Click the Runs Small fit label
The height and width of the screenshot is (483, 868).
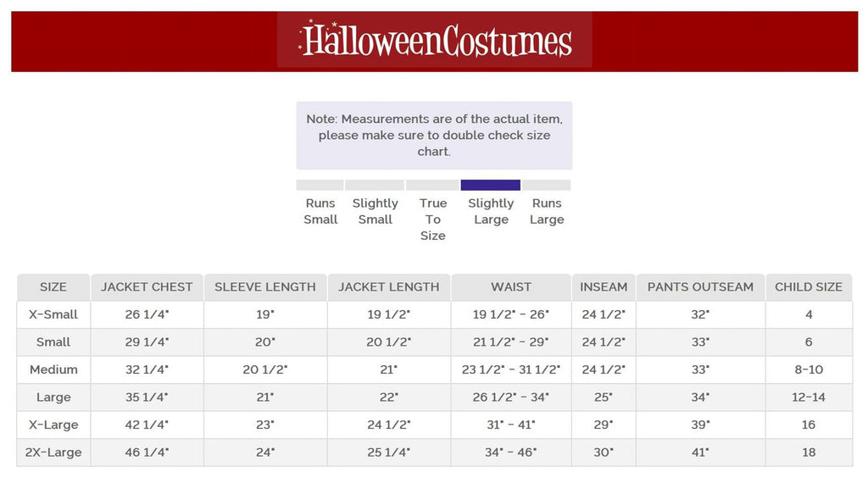320,211
